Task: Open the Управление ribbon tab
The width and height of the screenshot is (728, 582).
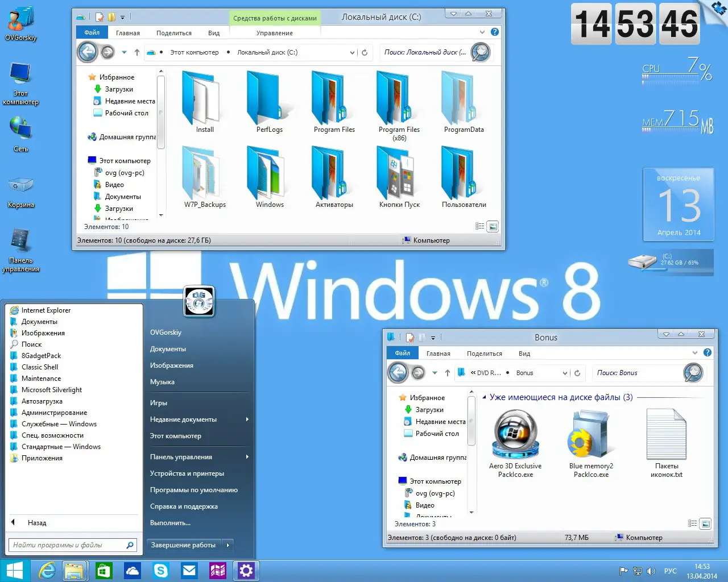Action: (x=275, y=33)
